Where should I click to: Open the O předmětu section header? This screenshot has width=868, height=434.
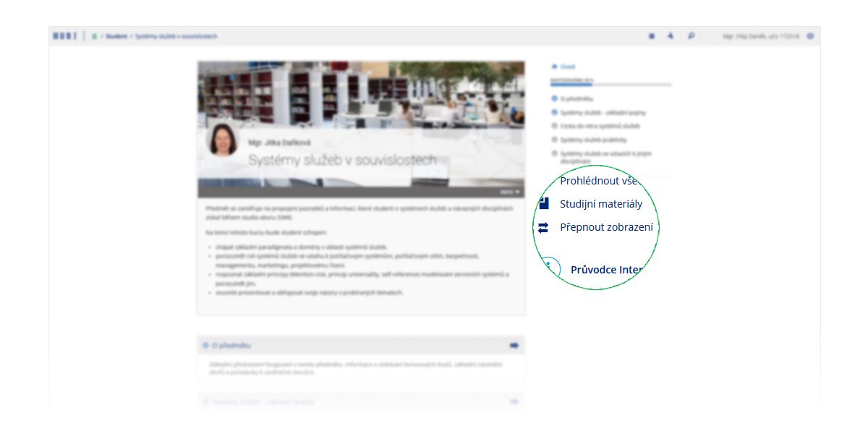231,346
